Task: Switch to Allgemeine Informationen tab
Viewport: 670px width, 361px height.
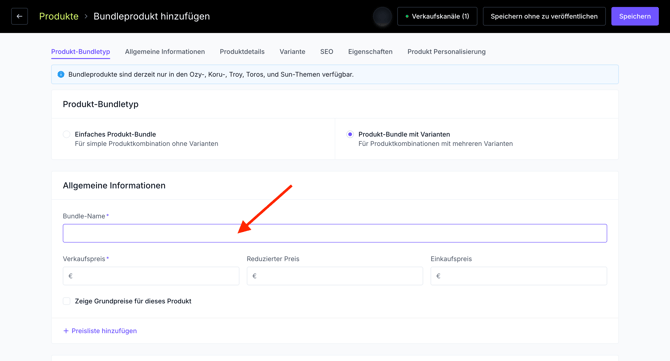Action: [165, 52]
